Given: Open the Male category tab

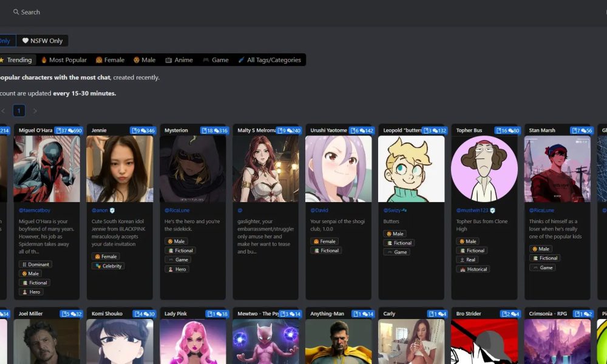Looking at the screenshot, I should (144, 59).
